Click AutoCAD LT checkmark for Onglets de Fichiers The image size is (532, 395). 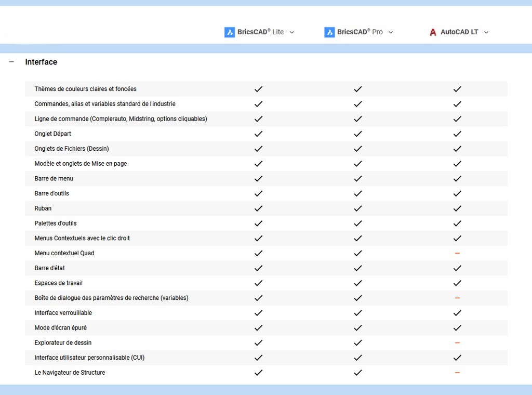pyautogui.click(x=457, y=149)
